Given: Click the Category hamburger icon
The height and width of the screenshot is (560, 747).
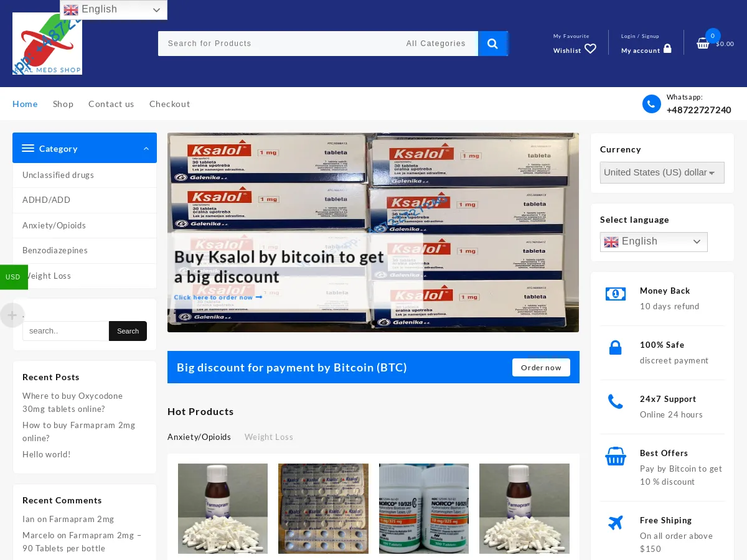Looking at the screenshot, I should [28, 148].
